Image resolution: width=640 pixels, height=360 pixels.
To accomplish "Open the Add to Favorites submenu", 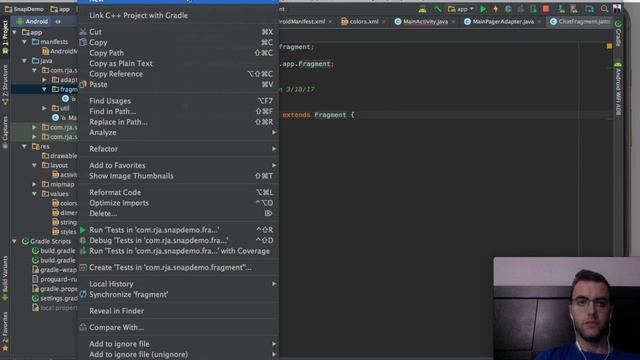I will click(x=177, y=165).
